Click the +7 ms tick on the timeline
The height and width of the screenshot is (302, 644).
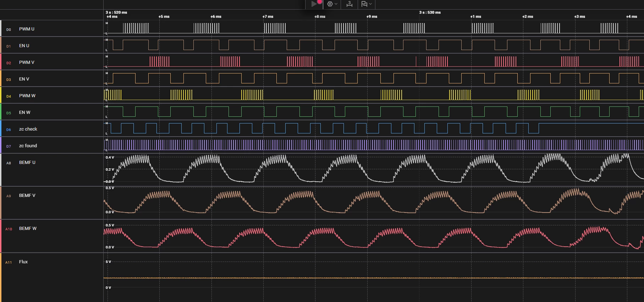(268, 17)
